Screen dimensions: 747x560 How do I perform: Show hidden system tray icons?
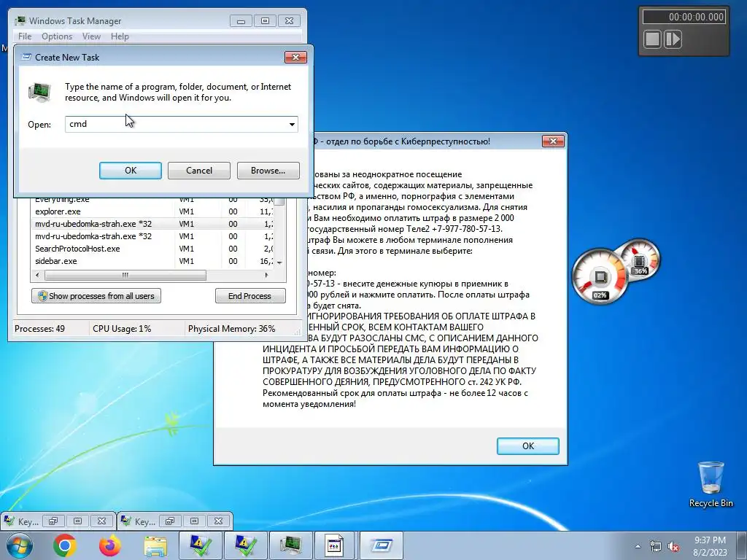[638, 547]
